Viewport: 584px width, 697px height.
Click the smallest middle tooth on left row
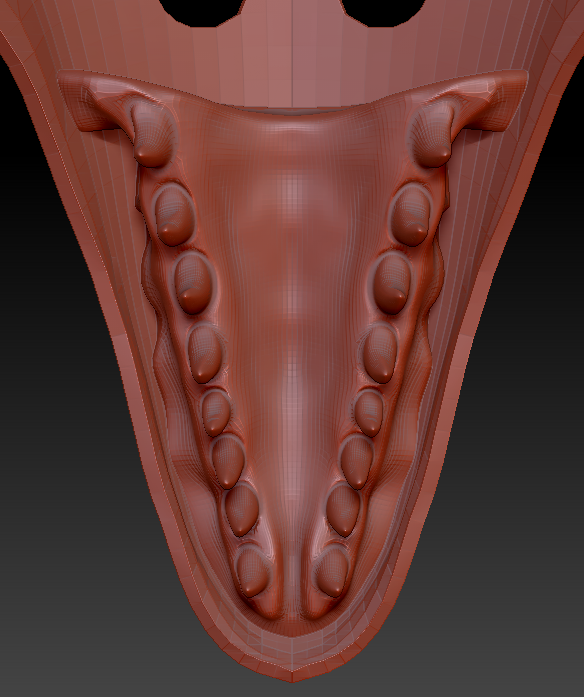click(x=216, y=413)
